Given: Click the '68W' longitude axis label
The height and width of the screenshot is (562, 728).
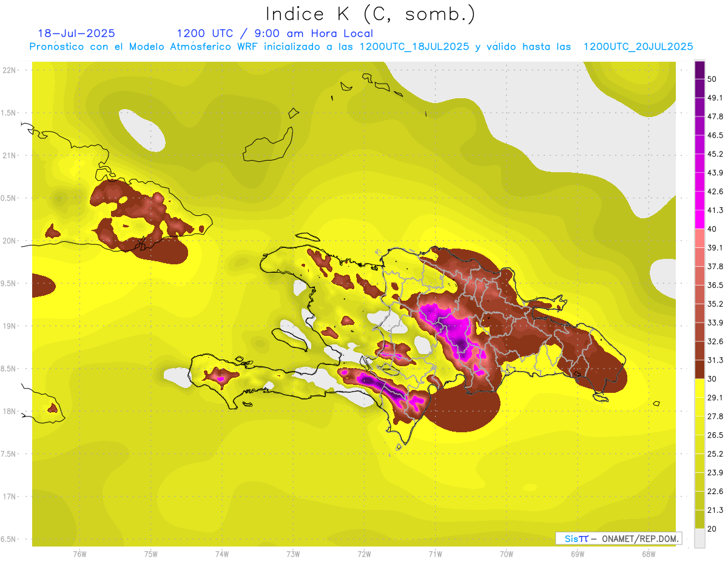Looking at the screenshot, I should (x=648, y=554).
